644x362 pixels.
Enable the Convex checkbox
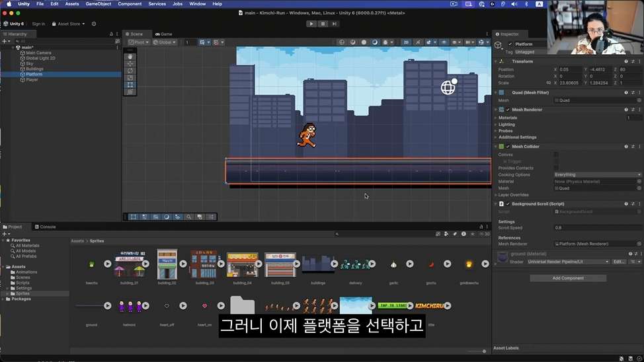[x=556, y=155]
